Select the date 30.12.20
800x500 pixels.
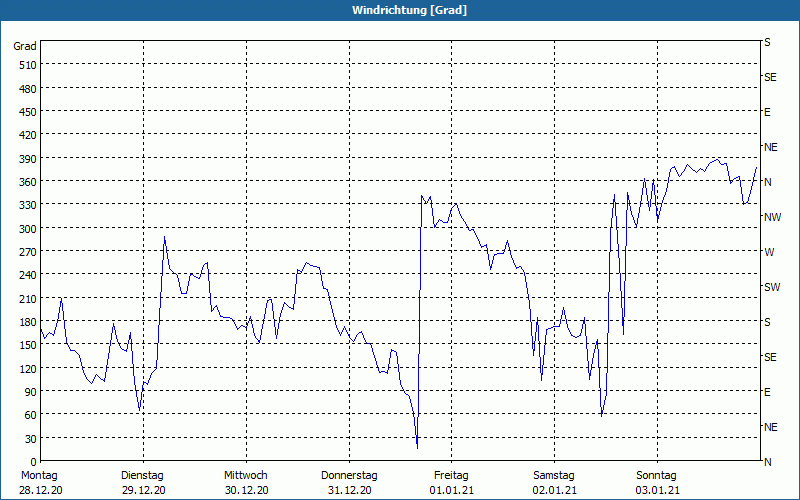[x=247, y=491]
